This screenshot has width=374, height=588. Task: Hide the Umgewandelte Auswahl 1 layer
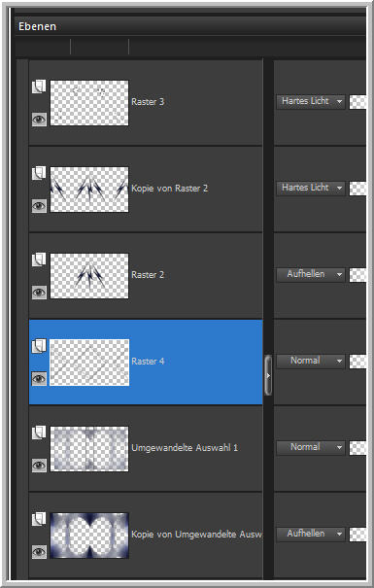[x=39, y=466]
